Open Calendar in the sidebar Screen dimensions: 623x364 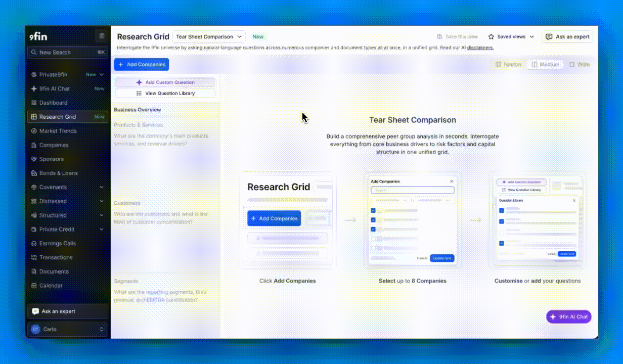[x=68, y=286]
